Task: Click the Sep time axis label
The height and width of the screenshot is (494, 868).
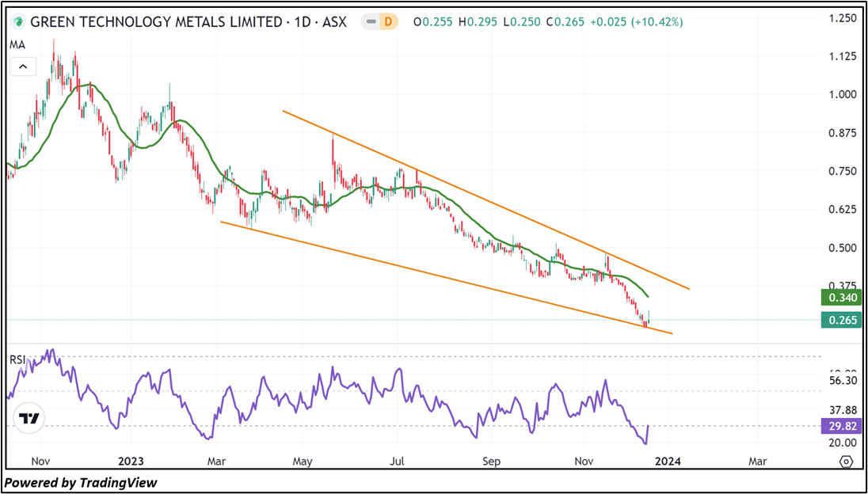Action: tap(491, 462)
